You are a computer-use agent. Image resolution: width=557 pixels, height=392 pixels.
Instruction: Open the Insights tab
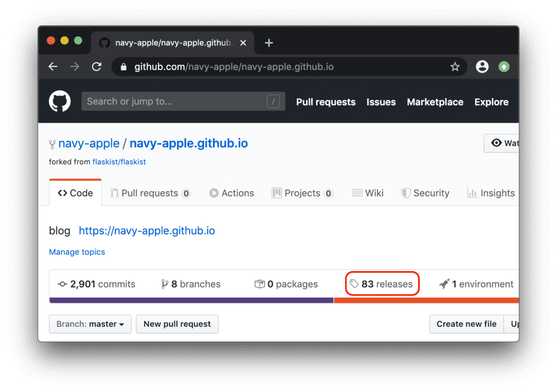point(491,193)
